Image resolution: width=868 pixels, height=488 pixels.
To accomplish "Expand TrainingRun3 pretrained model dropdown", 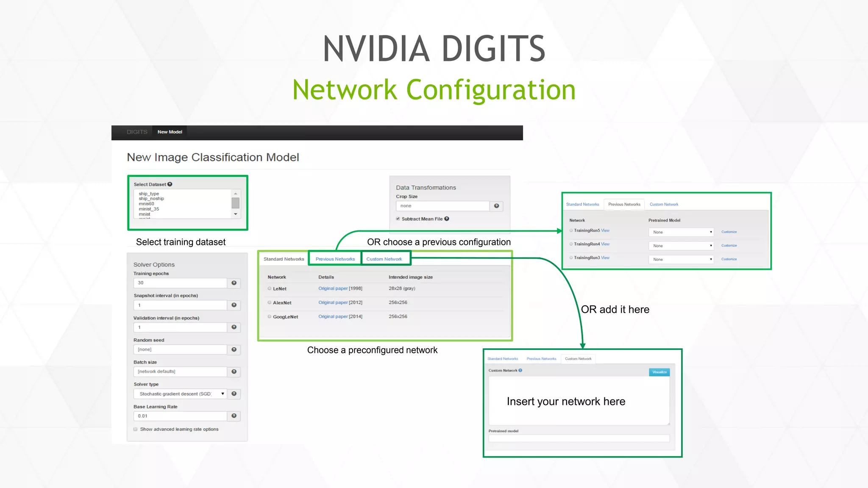I will point(681,259).
